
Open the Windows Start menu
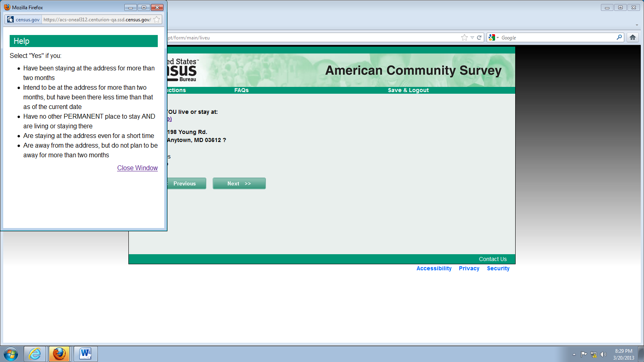pyautogui.click(x=11, y=354)
